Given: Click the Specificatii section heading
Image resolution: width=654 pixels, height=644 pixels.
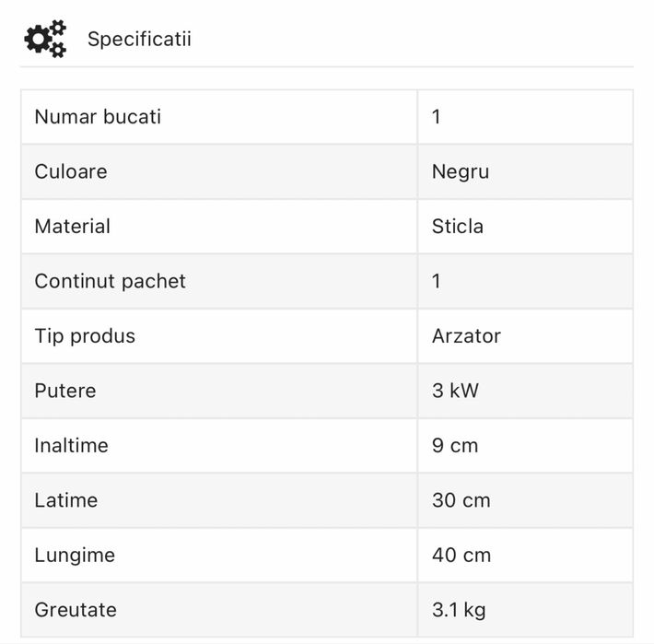Looking at the screenshot, I should click(x=139, y=40).
